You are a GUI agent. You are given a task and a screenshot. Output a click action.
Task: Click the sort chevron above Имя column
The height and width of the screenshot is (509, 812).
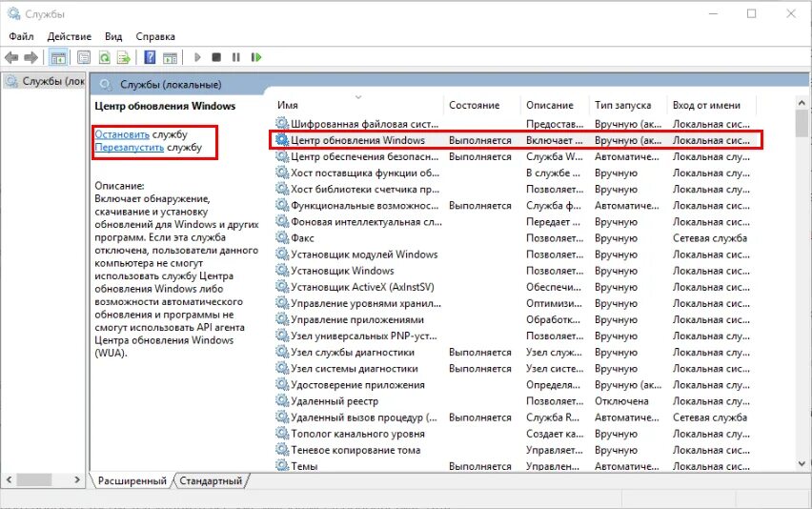(357, 97)
